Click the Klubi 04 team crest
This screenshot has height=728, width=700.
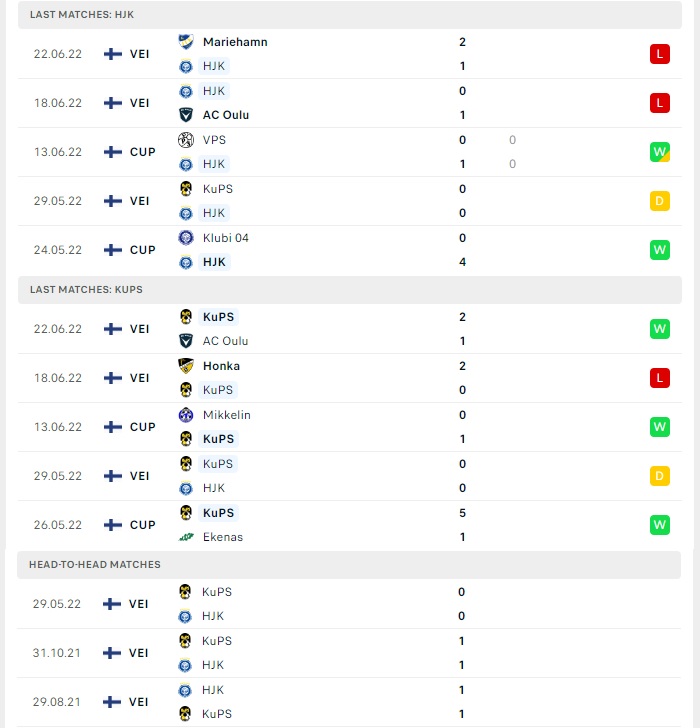click(186, 238)
